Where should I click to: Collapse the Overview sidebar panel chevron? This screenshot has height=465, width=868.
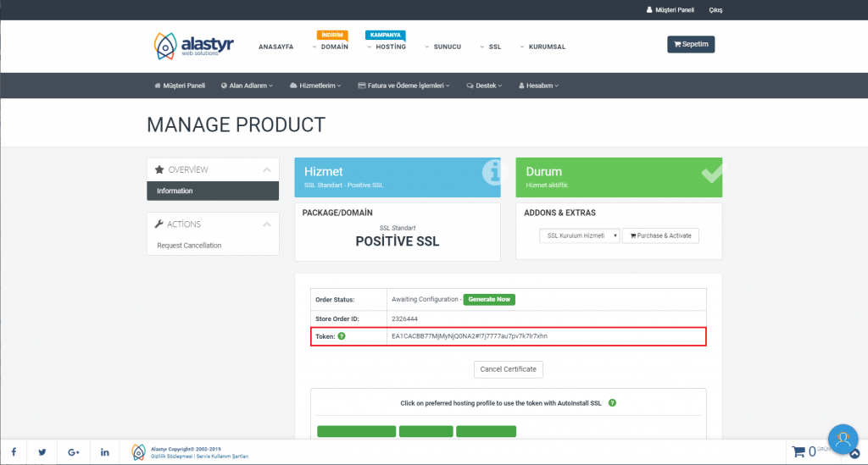point(267,169)
